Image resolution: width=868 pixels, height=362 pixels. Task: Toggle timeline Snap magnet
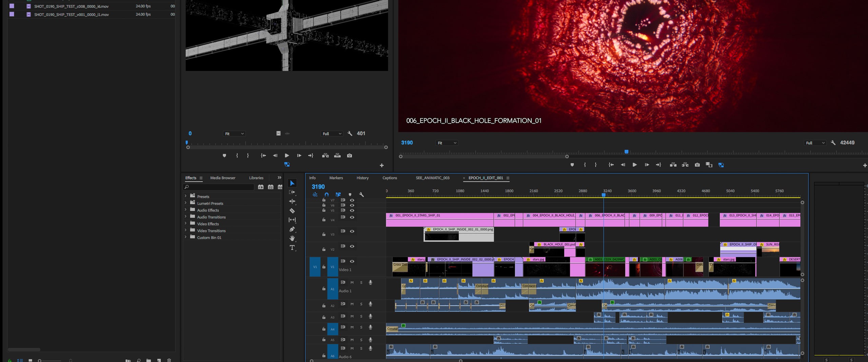[x=326, y=195]
